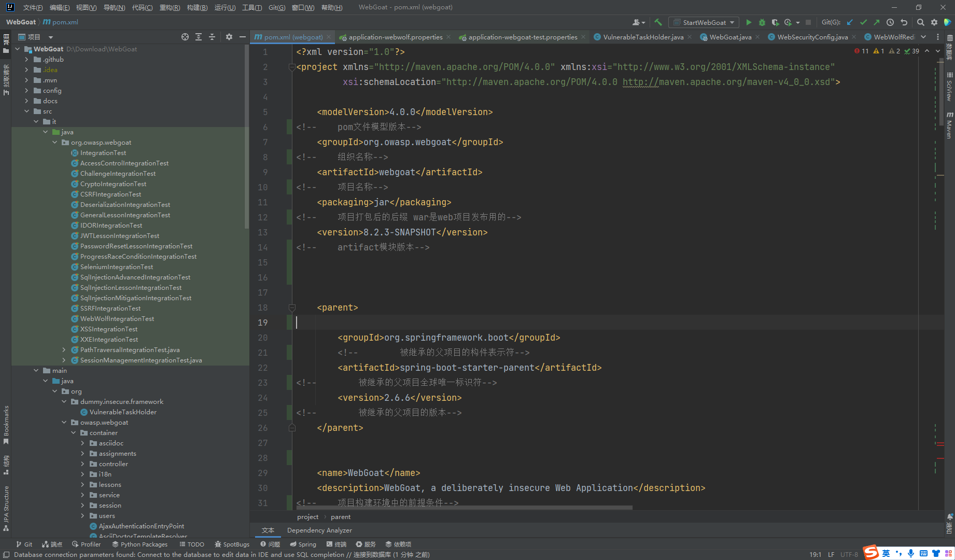Rollback changes with the undo arrow
This screenshot has width=955, height=560.
tap(904, 22)
